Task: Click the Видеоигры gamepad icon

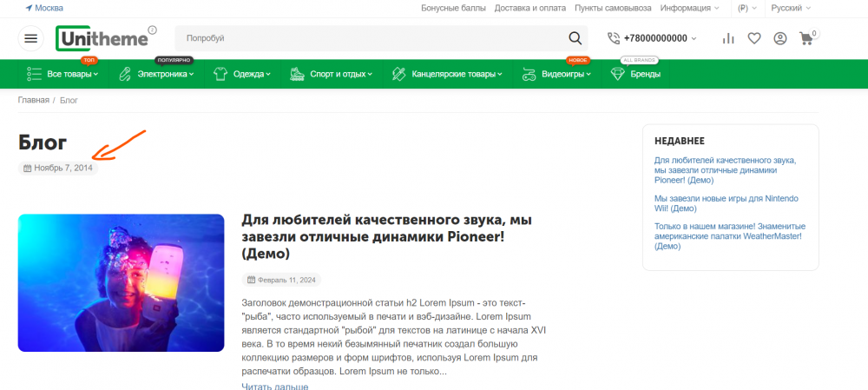Action: (529, 74)
